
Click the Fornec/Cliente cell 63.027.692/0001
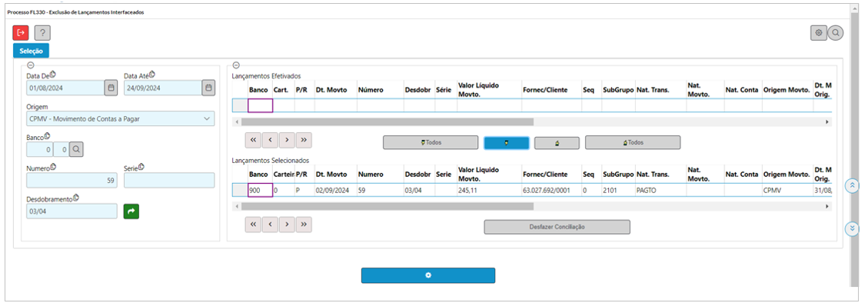point(551,190)
